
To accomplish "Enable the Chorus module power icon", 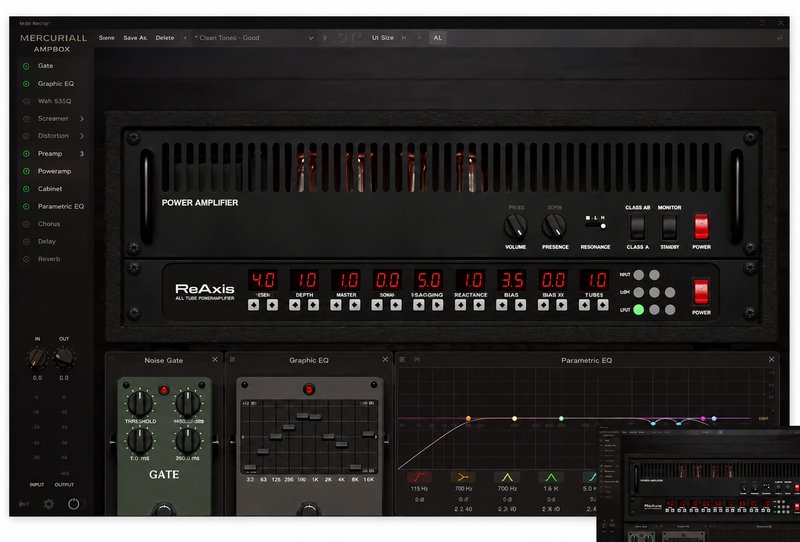I will [x=26, y=224].
